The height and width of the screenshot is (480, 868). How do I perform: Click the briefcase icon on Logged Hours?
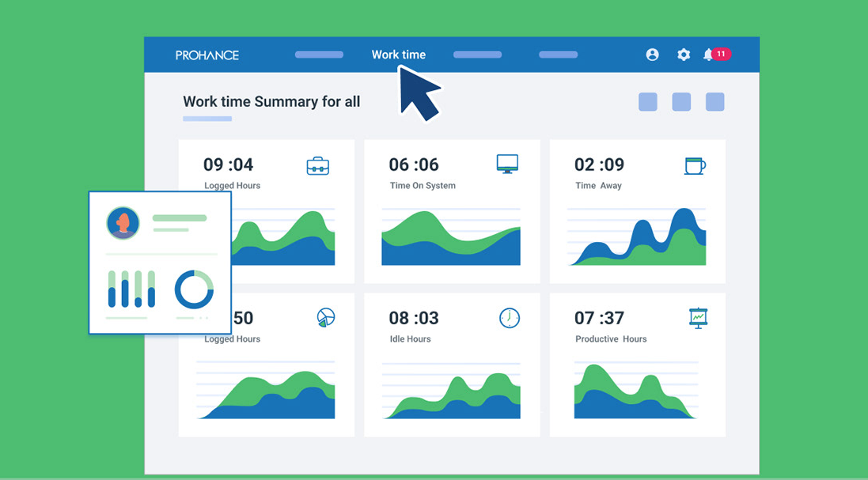[317, 166]
